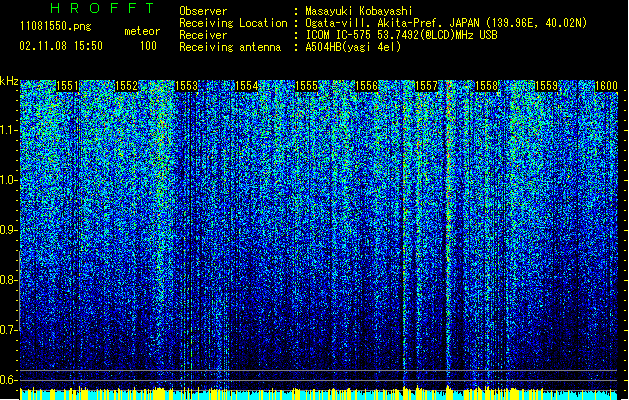
Task: Click the 1555 time marker
Action: [307, 86]
